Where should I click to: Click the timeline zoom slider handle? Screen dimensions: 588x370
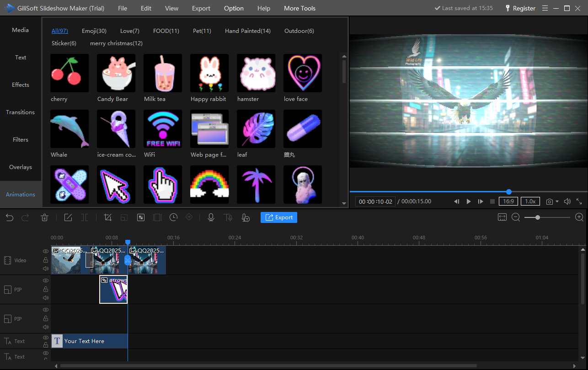538,217
